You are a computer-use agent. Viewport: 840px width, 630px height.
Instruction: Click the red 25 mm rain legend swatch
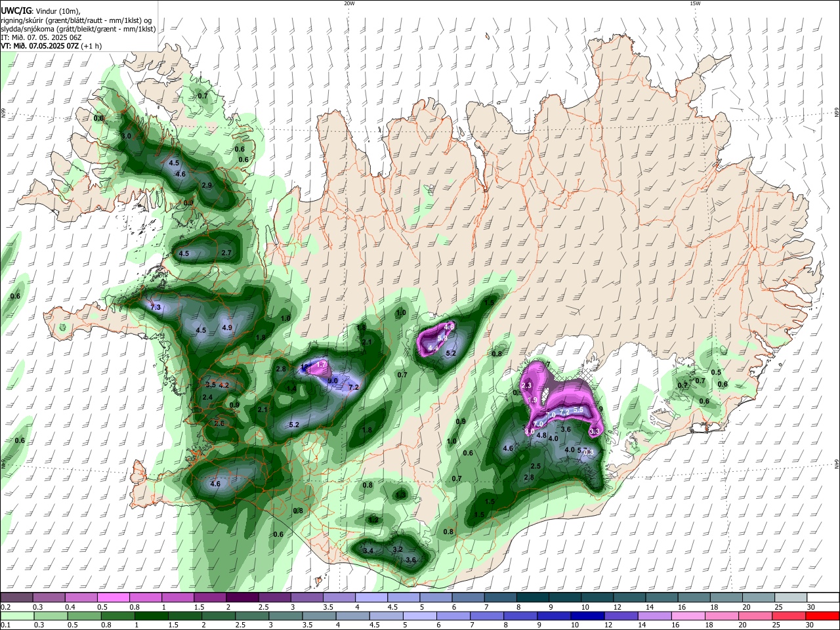pos(788,615)
